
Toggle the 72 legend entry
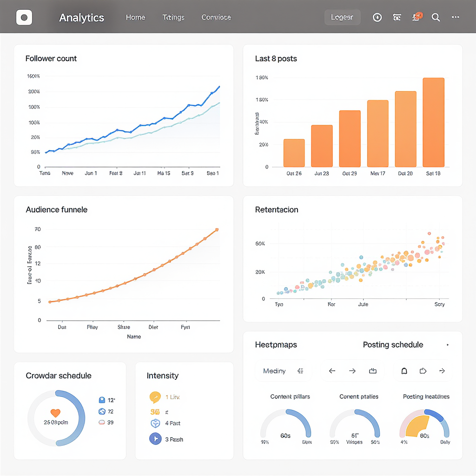106,411
